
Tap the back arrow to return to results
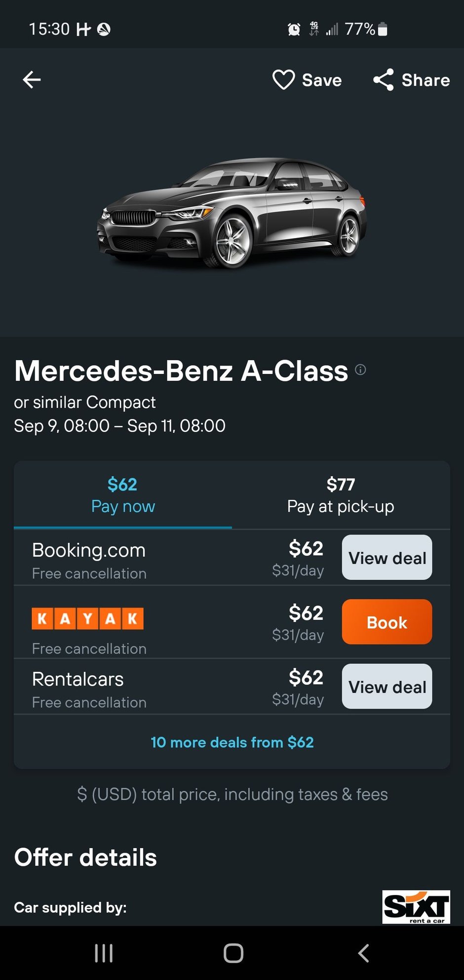31,80
